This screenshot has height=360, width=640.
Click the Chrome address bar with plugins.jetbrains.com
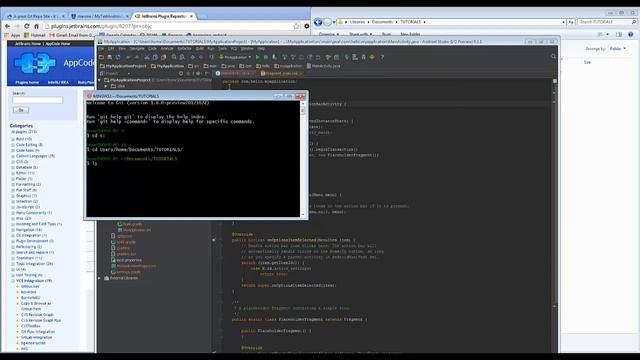click(x=171, y=26)
